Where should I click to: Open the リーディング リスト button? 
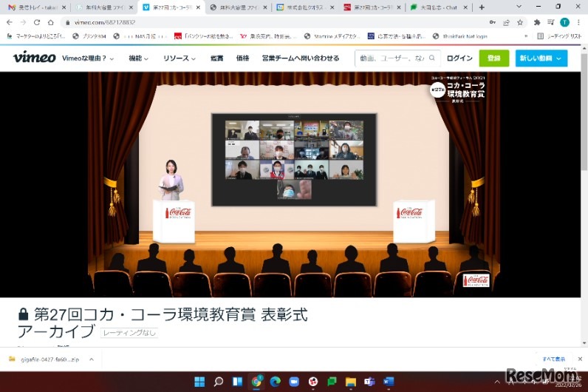pos(559,36)
